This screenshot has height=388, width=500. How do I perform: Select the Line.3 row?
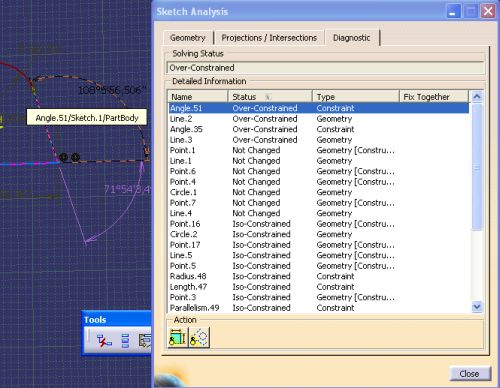pyautogui.click(x=318, y=140)
